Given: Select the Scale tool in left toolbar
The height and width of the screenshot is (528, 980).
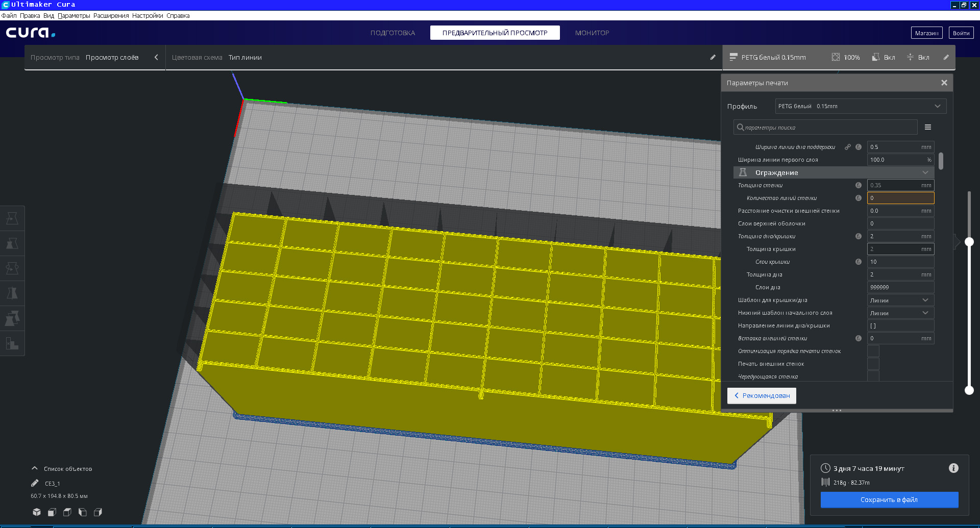Looking at the screenshot, I should point(12,243).
